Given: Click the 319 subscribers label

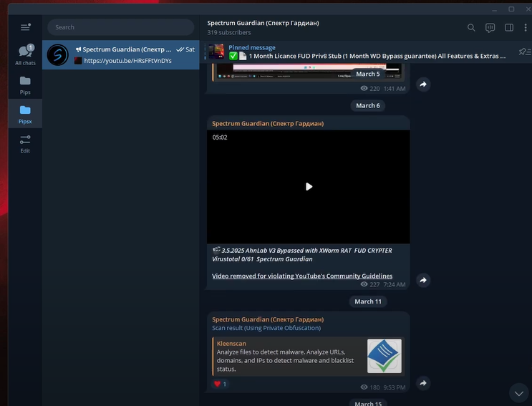Looking at the screenshot, I should coord(229,32).
